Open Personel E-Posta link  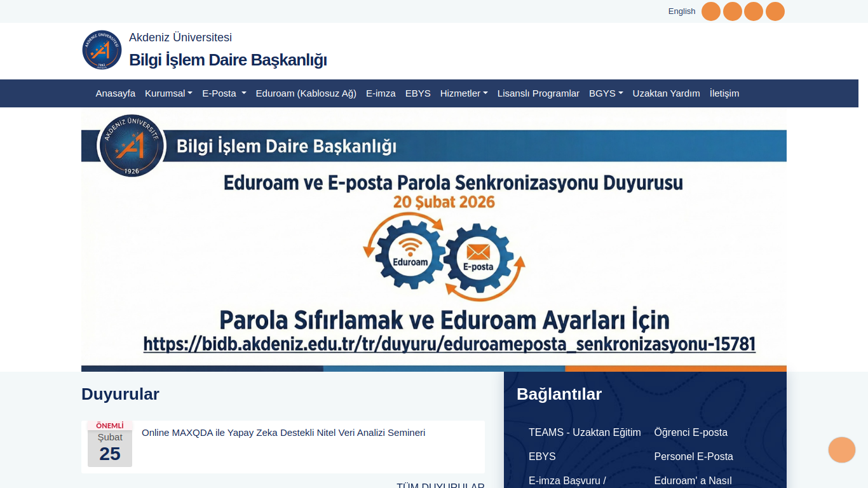click(x=694, y=456)
